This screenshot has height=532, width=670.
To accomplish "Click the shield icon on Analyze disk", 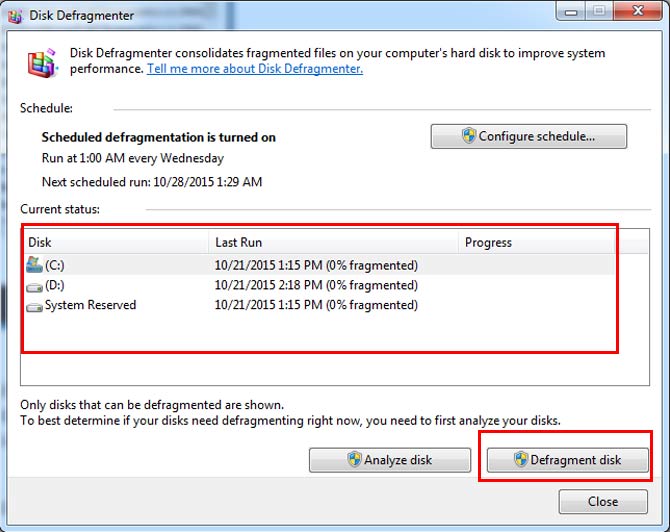I will (353, 460).
